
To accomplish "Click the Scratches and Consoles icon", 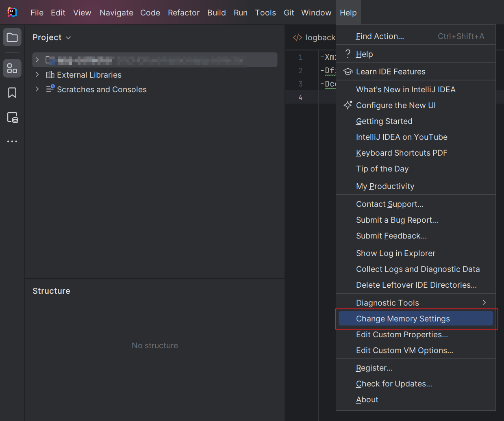I will (x=50, y=89).
